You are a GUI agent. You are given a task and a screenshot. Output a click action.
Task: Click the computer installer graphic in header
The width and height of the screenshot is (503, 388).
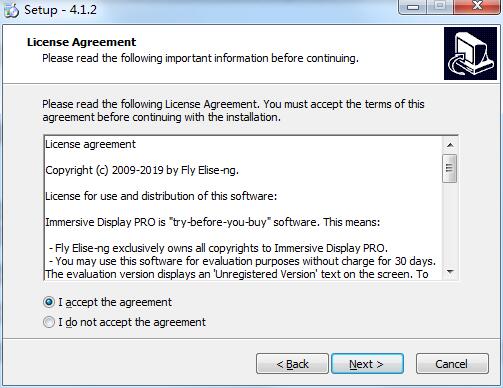point(470,54)
